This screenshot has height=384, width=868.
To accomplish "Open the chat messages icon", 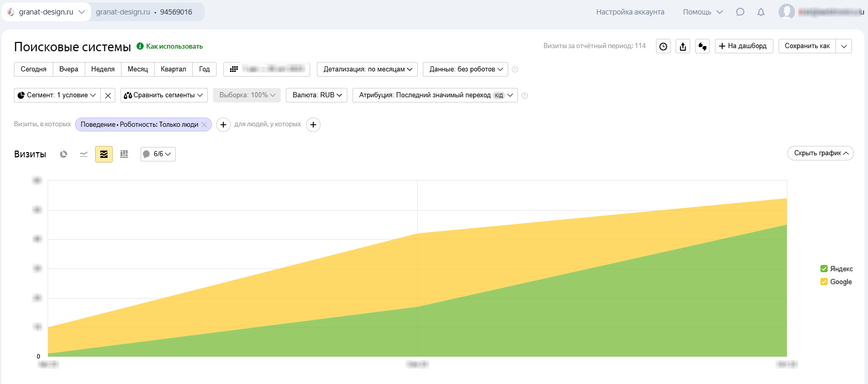I will point(740,12).
